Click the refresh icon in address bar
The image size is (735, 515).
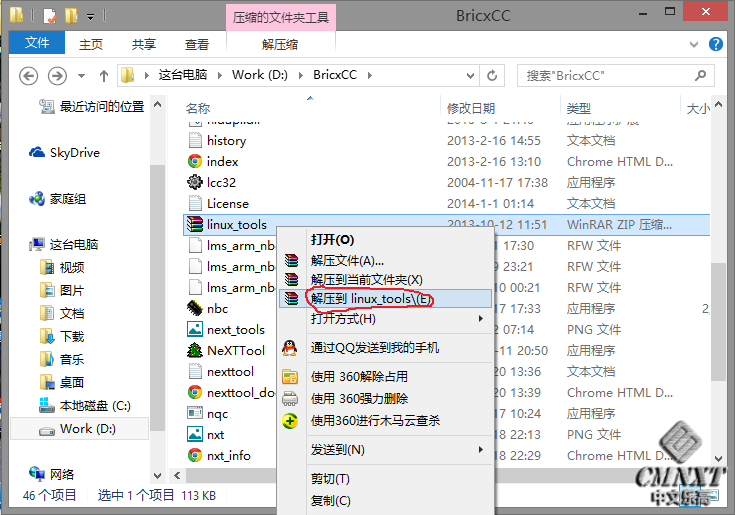pyautogui.click(x=492, y=75)
